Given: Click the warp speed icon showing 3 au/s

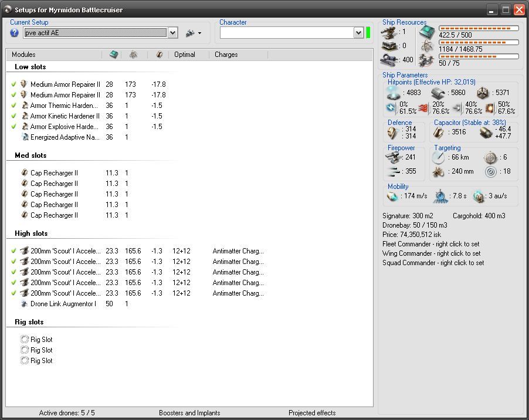Looking at the screenshot, I should pos(479,197).
